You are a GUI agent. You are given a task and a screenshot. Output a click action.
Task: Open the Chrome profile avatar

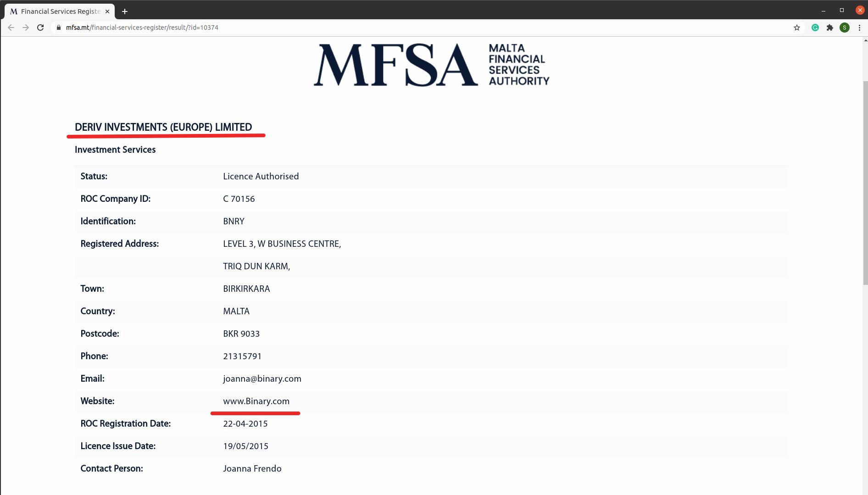(x=845, y=28)
